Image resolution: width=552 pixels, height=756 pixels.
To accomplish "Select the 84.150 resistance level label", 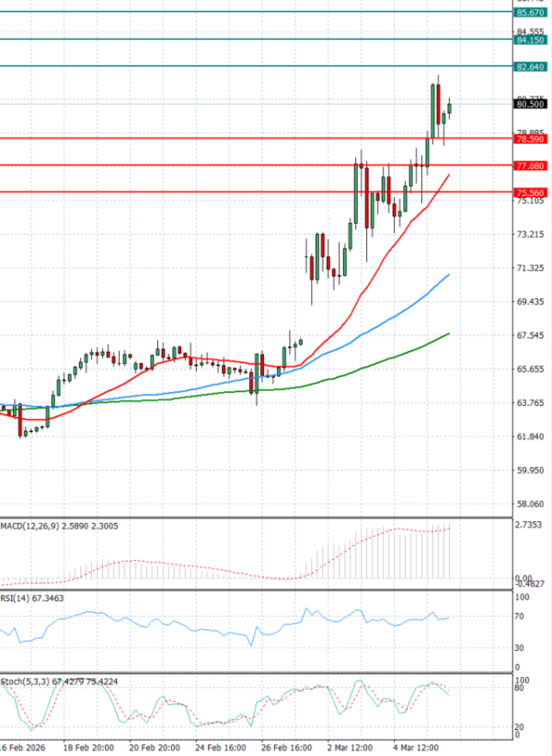I will pyautogui.click(x=532, y=41).
